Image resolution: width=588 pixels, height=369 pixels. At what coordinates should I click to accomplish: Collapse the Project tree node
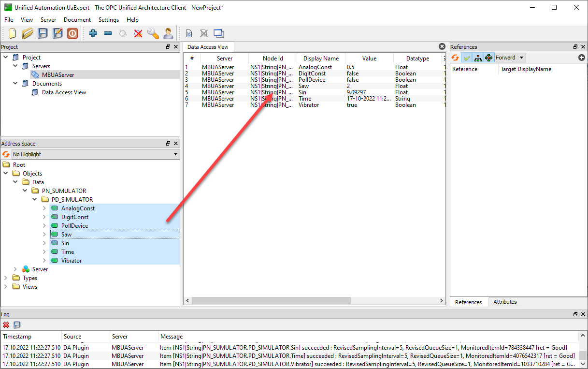pyautogui.click(x=6, y=58)
